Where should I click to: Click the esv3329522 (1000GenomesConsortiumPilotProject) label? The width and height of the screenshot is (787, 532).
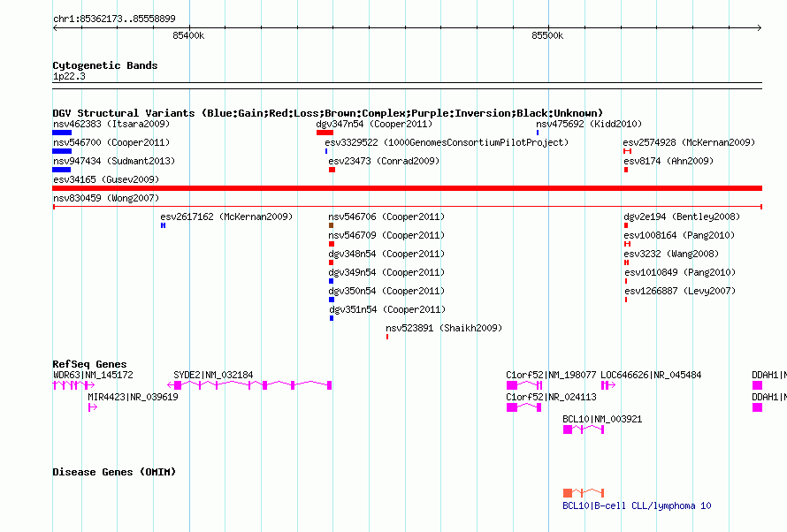(x=447, y=142)
